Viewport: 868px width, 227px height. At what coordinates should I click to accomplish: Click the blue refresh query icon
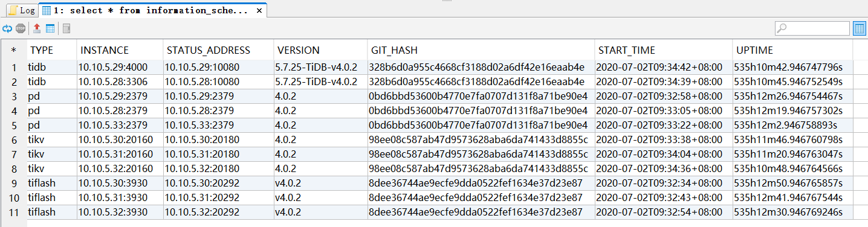click(7, 28)
